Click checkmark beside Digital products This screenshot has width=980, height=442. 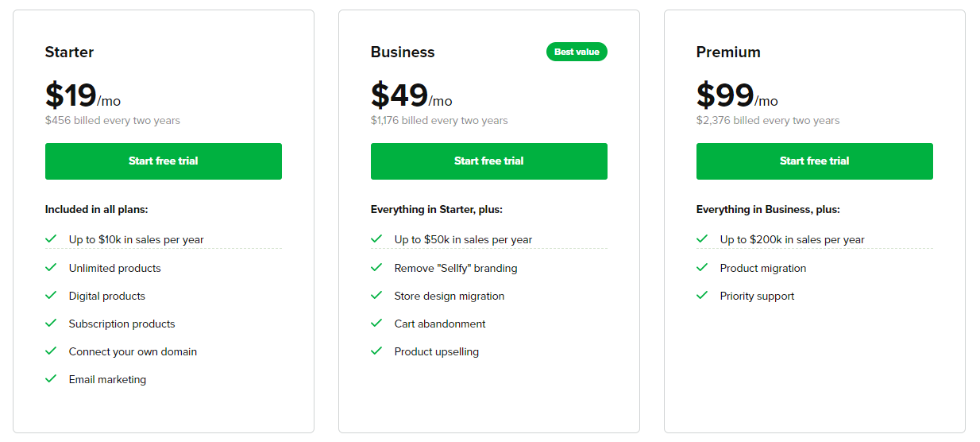click(x=51, y=295)
